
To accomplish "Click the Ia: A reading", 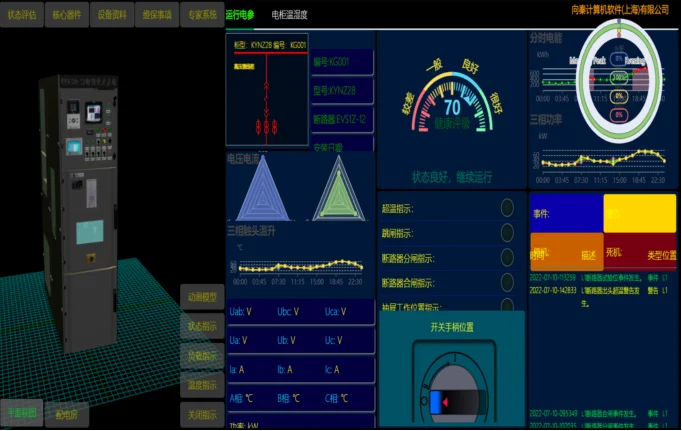I will 237,370.
